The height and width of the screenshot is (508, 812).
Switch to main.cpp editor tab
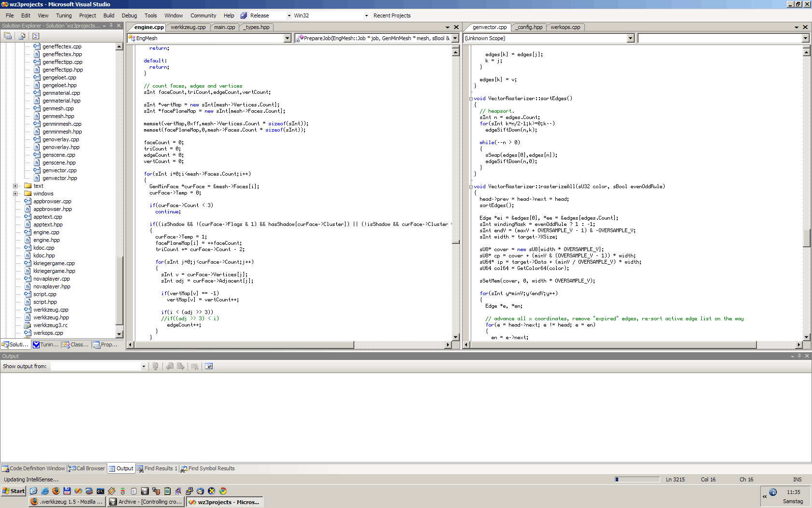(x=225, y=27)
